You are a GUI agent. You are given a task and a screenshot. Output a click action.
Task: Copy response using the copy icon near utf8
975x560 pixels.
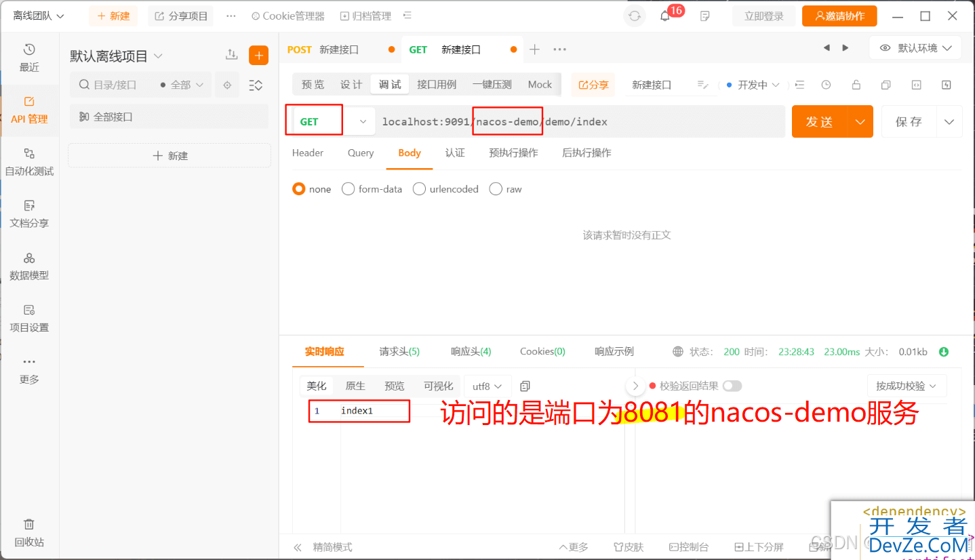525,386
